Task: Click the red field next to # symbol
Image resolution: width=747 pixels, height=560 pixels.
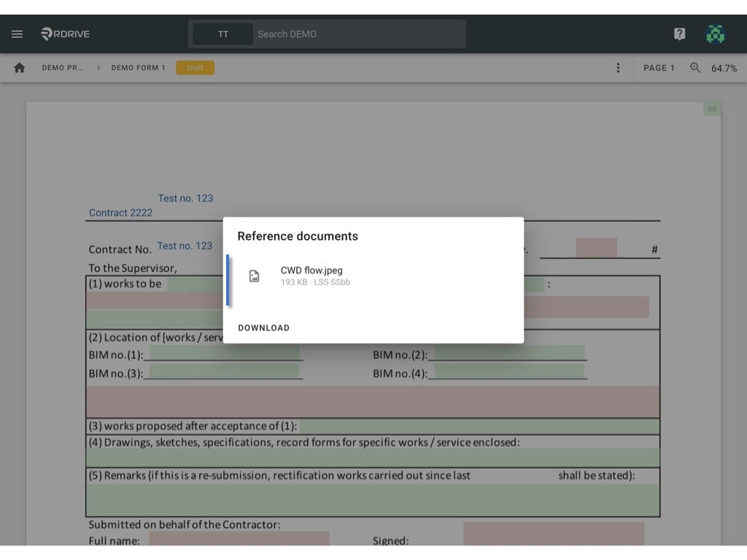Action: click(x=597, y=248)
